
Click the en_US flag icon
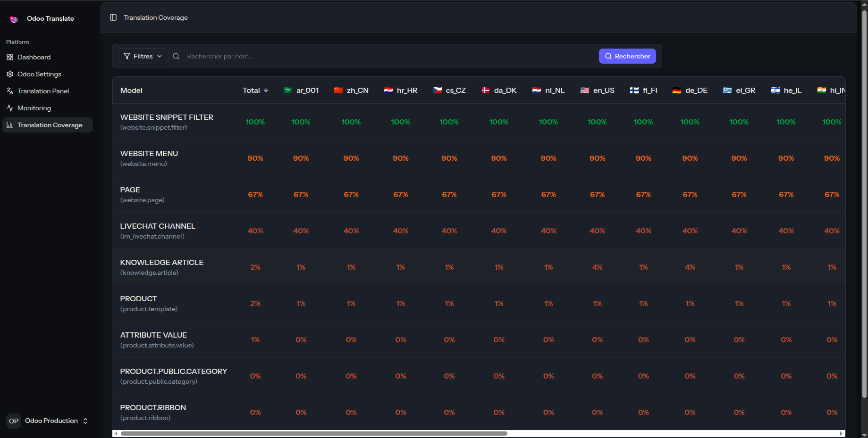(x=585, y=90)
